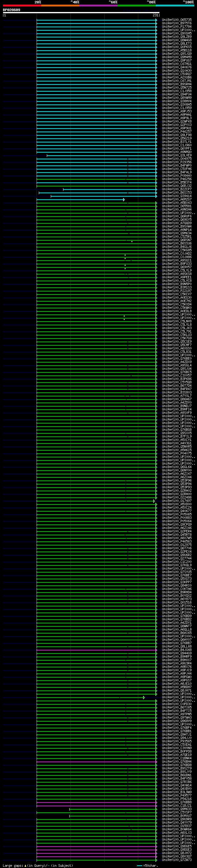
Task: Open hit UniRef100_B0M0U7
Action: click(x=177, y=816)
